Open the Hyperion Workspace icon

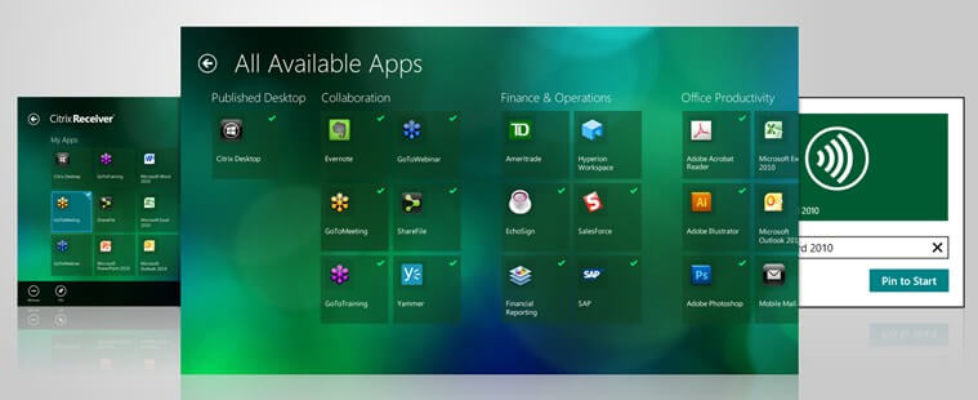tap(593, 130)
